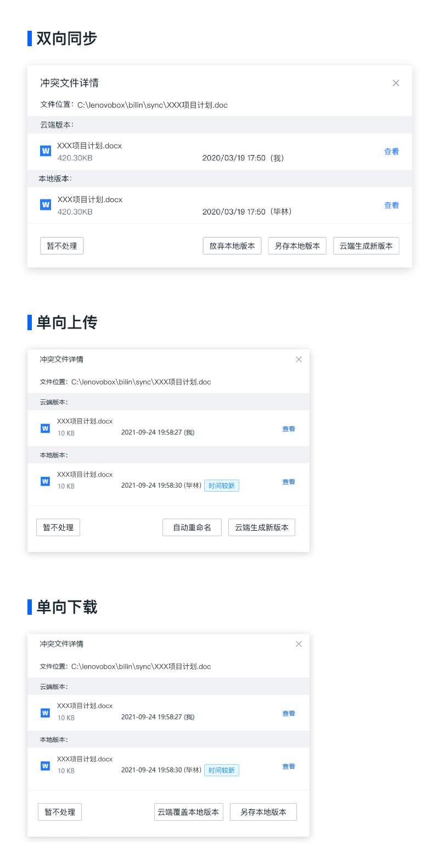Click 暂不处理 in 单向上传 dialog
439x868 pixels.
58,527
